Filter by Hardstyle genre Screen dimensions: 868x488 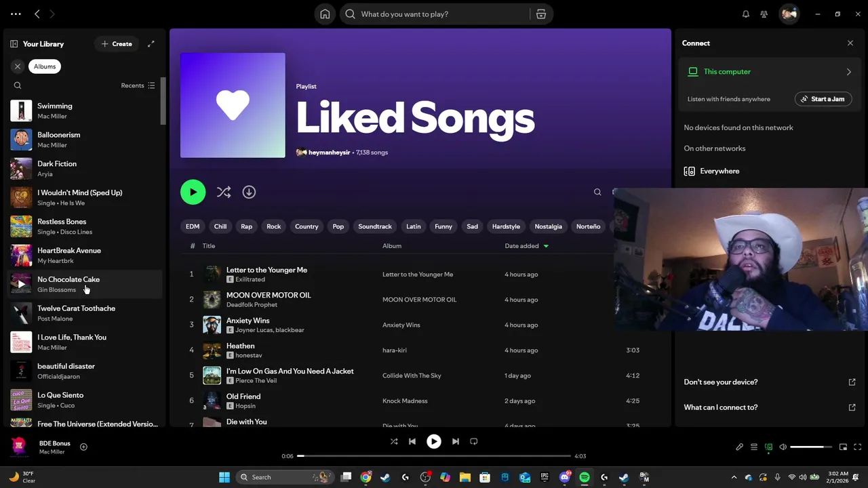click(x=506, y=226)
